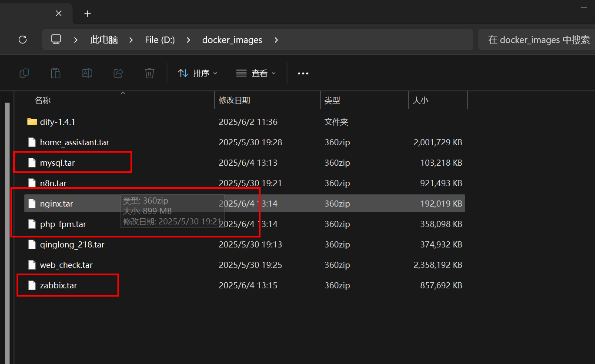Expand the ... (See more) menu
This screenshot has height=364, width=595.
pos(303,73)
